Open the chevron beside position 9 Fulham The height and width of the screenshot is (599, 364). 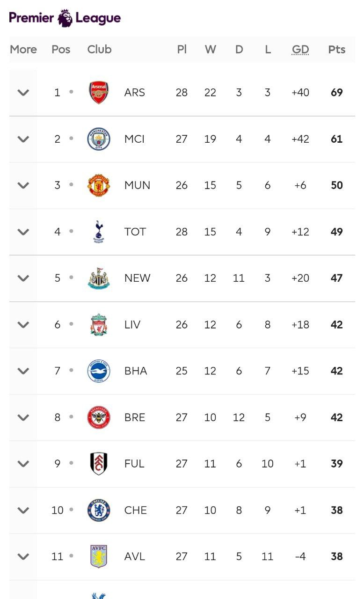(23, 463)
